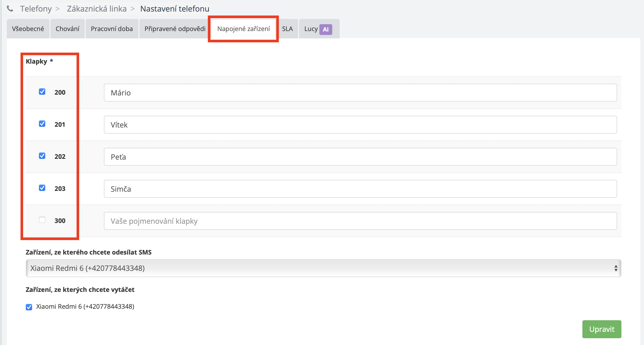Focus the empty extension 300 name field
This screenshot has height=345, width=644.
point(360,221)
